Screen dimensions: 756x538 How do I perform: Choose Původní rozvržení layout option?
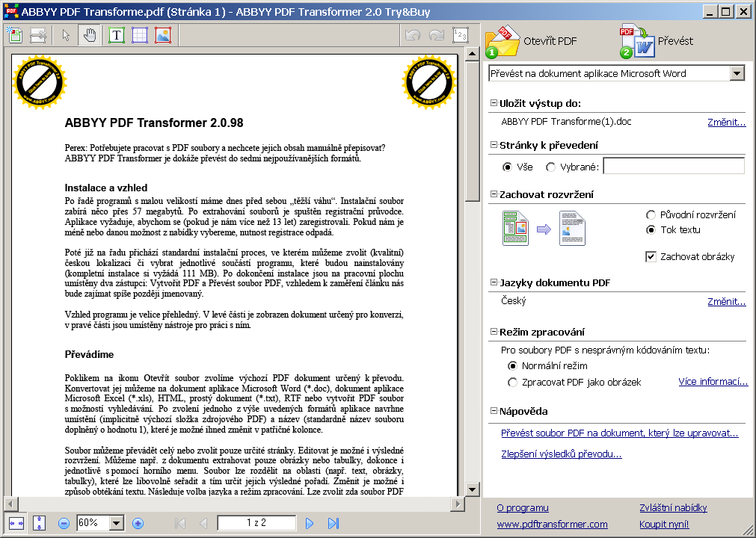pyautogui.click(x=651, y=214)
